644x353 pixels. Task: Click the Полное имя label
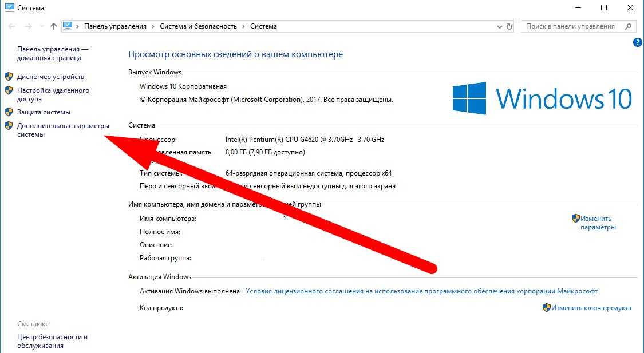160,232
